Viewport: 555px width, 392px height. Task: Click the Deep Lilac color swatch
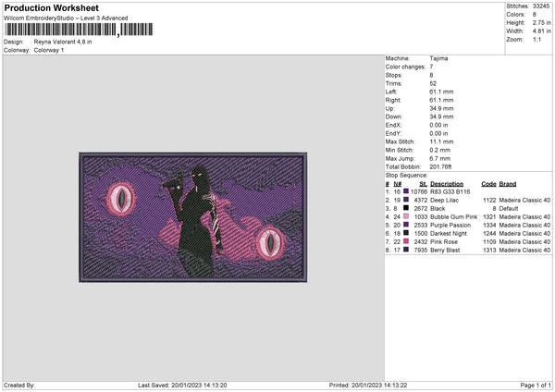pyautogui.click(x=406, y=200)
